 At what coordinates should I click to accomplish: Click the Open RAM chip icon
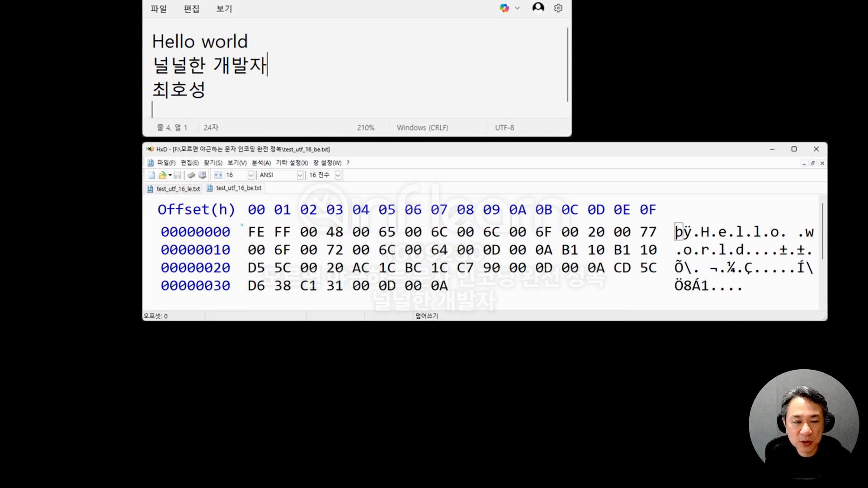(191, 175)
